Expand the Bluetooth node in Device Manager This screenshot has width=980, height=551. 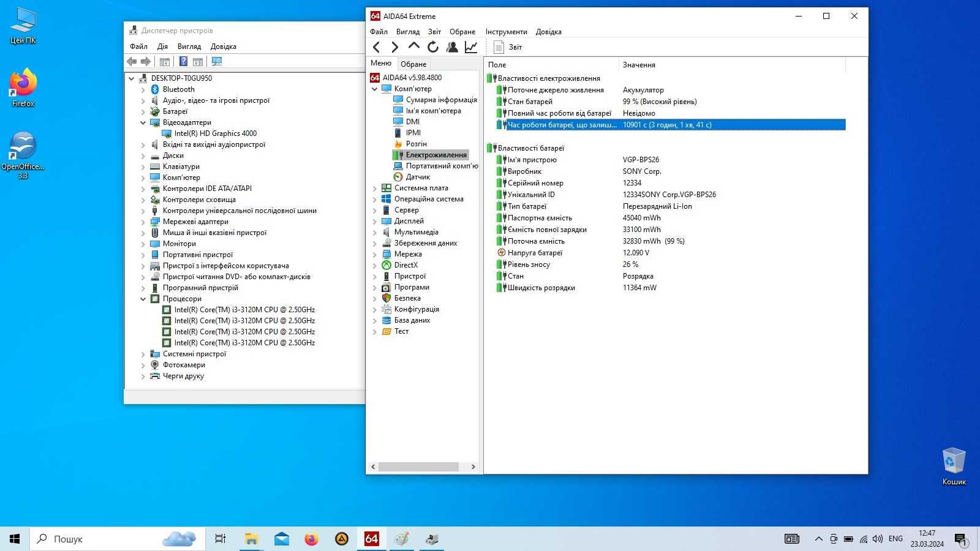click(x=143, y=89)
